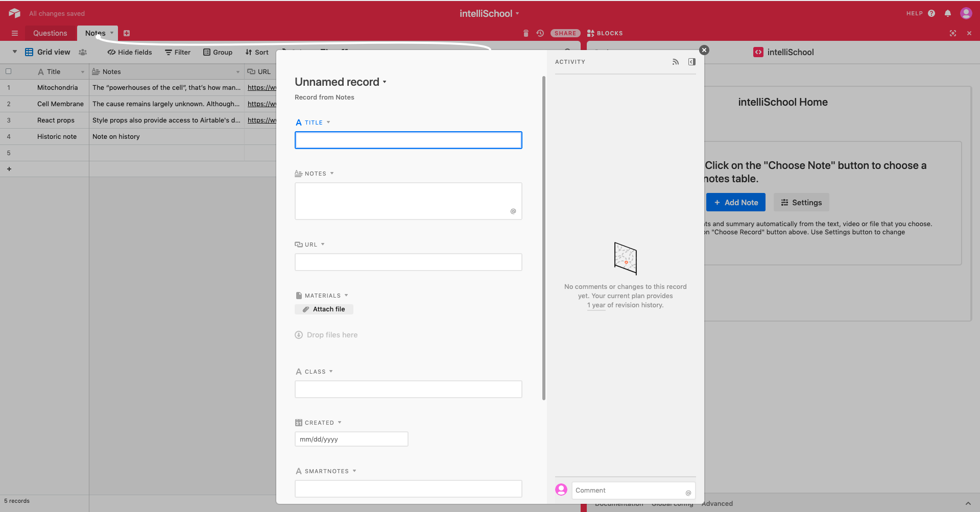Image resolution: width=980 pixels, height=512 pixels.
Task: Open the Filter menu
Action: point(178,52)
